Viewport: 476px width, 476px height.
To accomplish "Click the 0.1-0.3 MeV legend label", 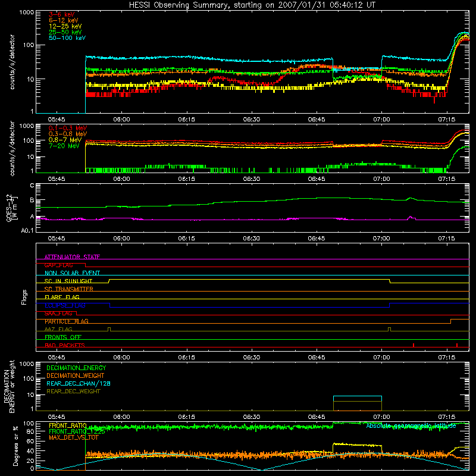I will click(68, 128).
